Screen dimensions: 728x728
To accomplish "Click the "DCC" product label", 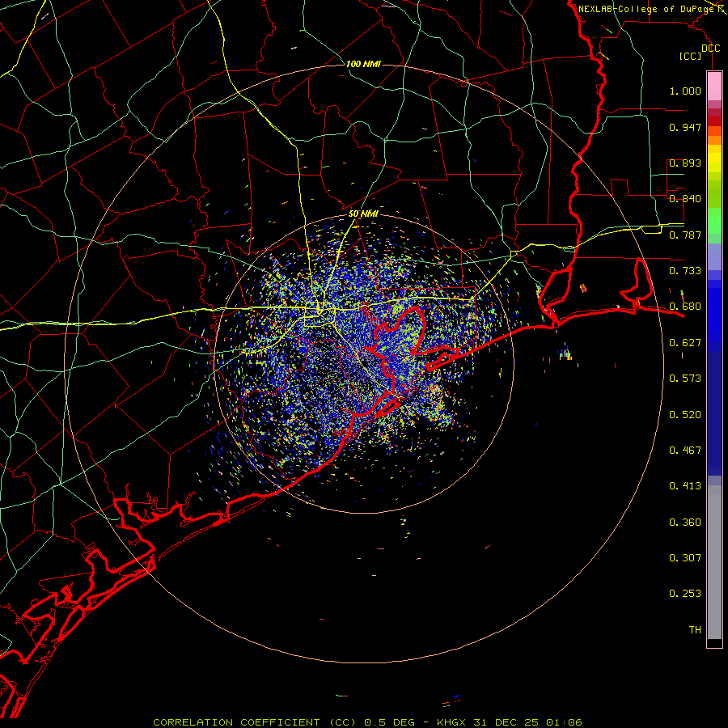I will coord(710,49).
